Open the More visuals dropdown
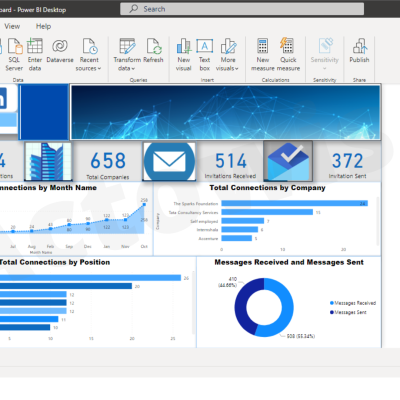 click(x=228, y=55)
